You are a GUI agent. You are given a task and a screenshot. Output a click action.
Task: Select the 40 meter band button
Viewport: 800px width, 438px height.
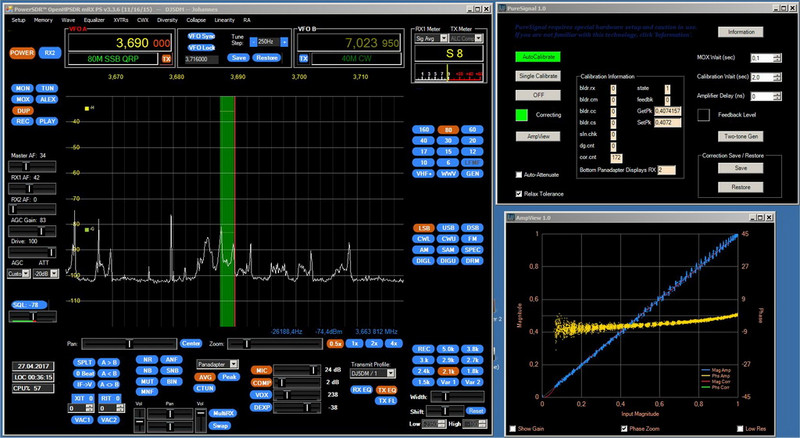click(x=422, y=140)
